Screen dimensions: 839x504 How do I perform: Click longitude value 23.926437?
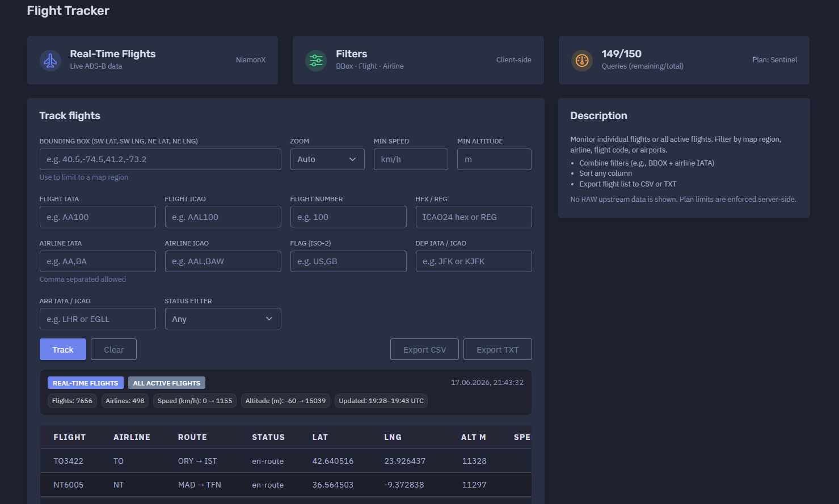pos(405,461)
